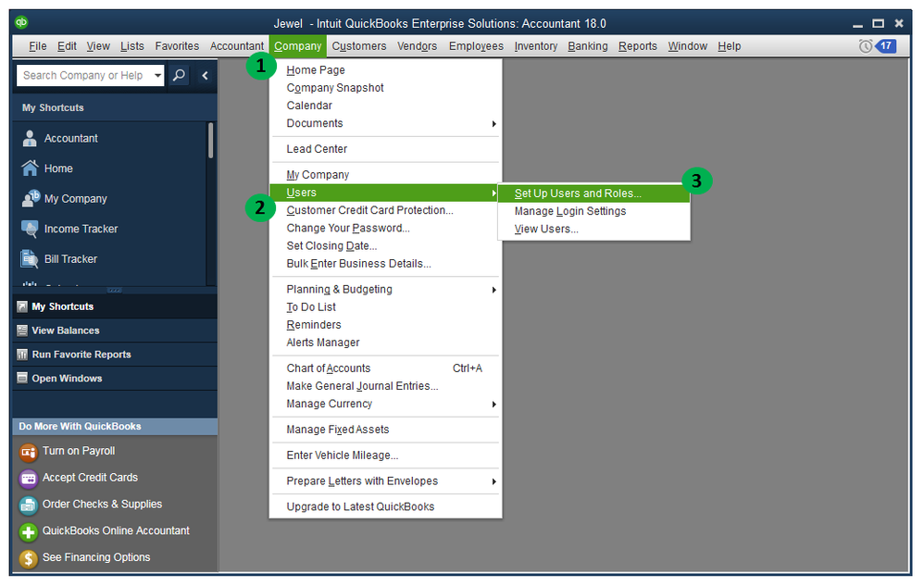This screenshot has width=924, height=586.
Task: Open the Inventory menu
Action: (x=536, y=46)
